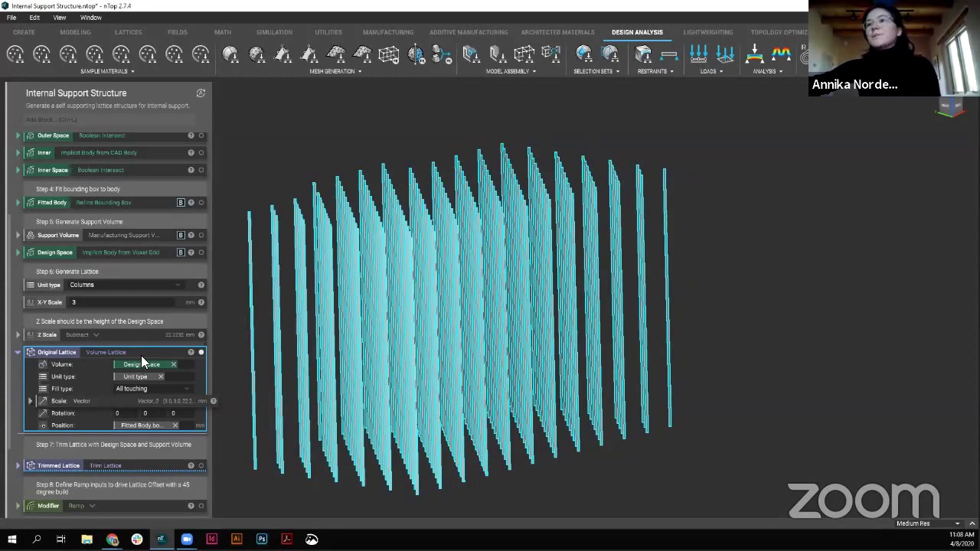Screen dimensions: 980x551
Task: Open help for the X-Y Scale row
Action: (201, 302)
